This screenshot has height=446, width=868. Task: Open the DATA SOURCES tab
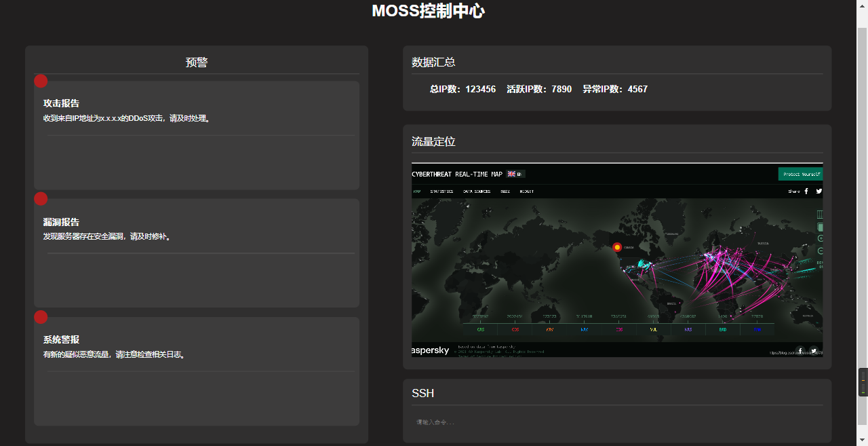(x=477, y=191)
